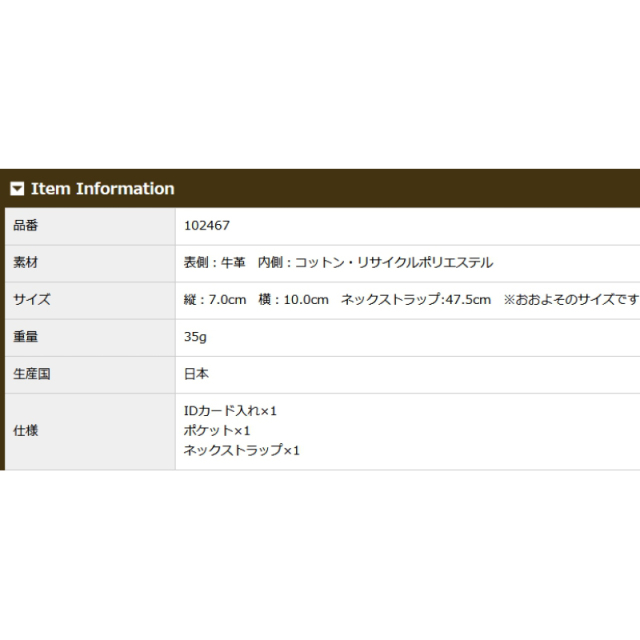Viewport: 640px width, 640px height.
Task: Select the size value 縦：7.0cm 横：10.0cm
Action: pos(256,300)
